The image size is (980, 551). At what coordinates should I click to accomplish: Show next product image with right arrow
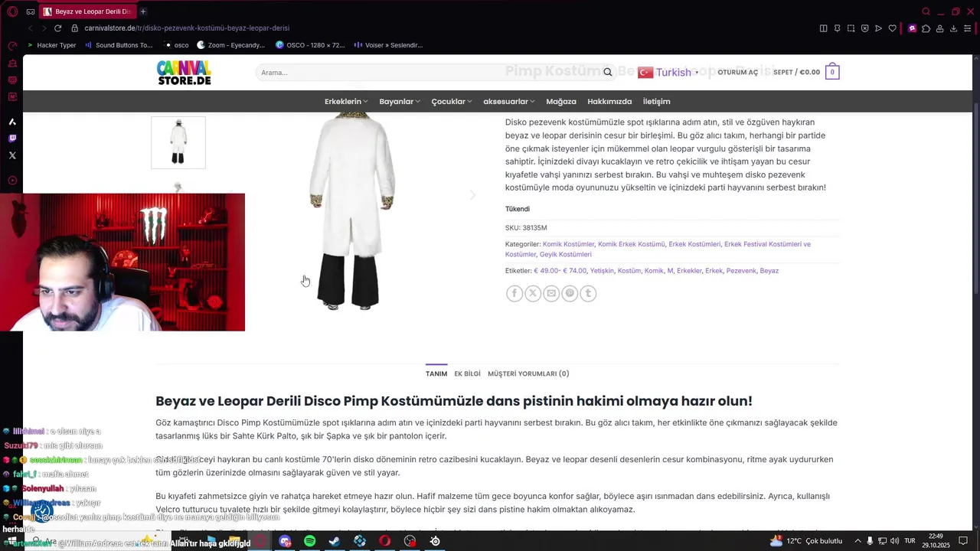coord(472,195)
